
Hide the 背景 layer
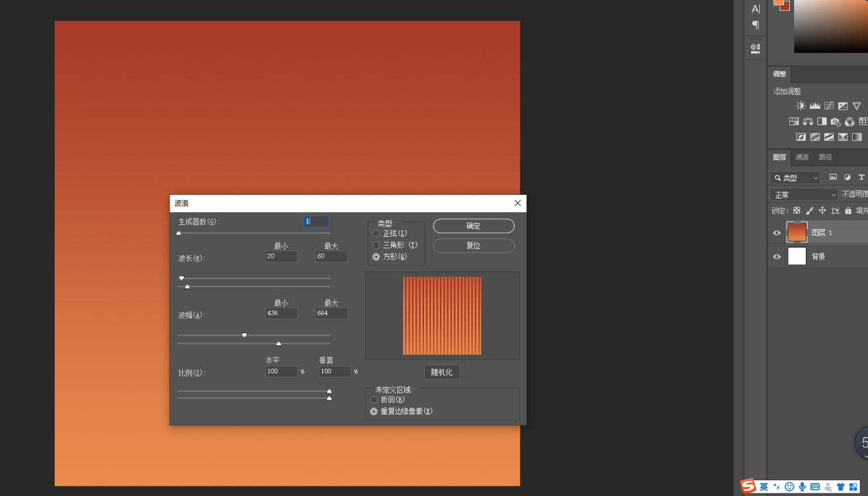click(776, 257)
